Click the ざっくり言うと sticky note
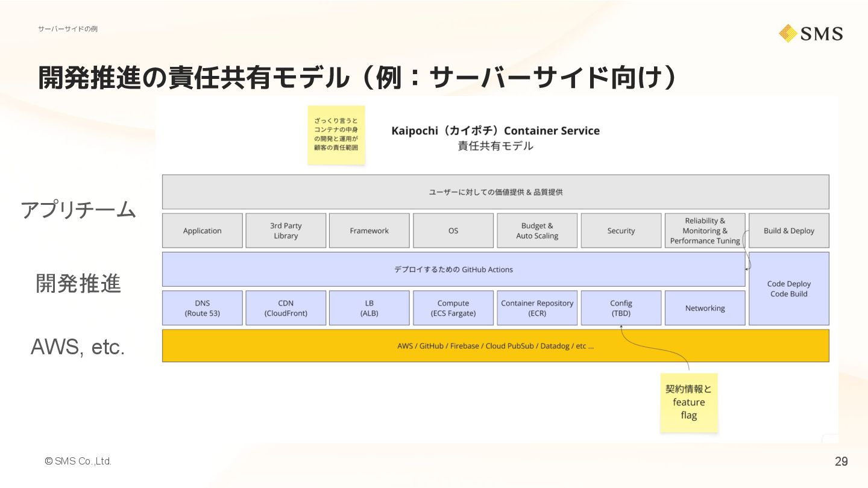 click(336, 135)
